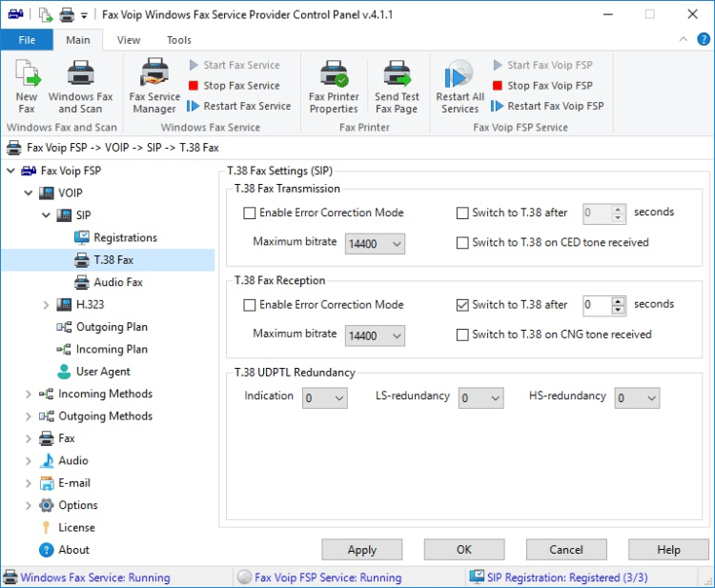715x588 pixels.
Task: Click Stop Fax Service red square
Action: click(194, 86)
